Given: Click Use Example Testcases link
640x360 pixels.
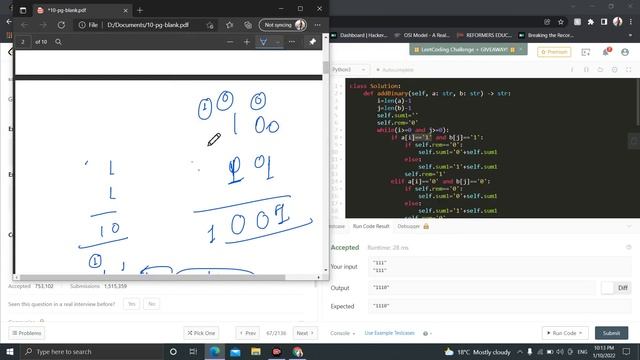Looking at the screenshot, I should pos(389,333).
